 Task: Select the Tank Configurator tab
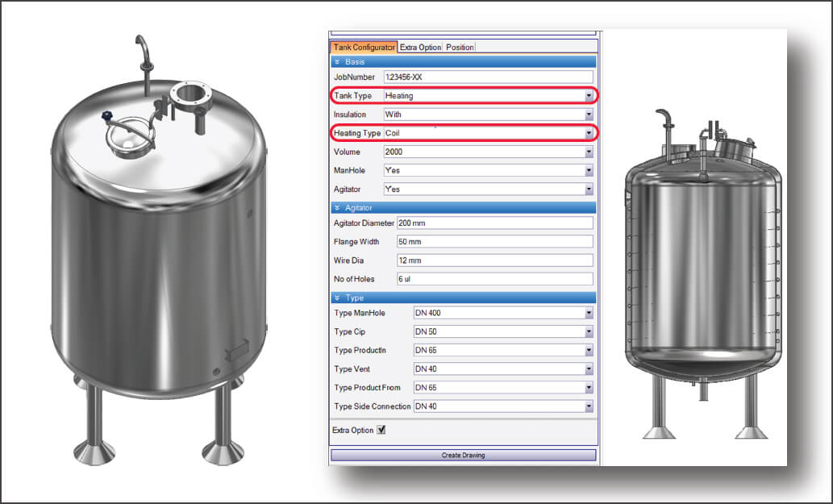tap(364, 48)
